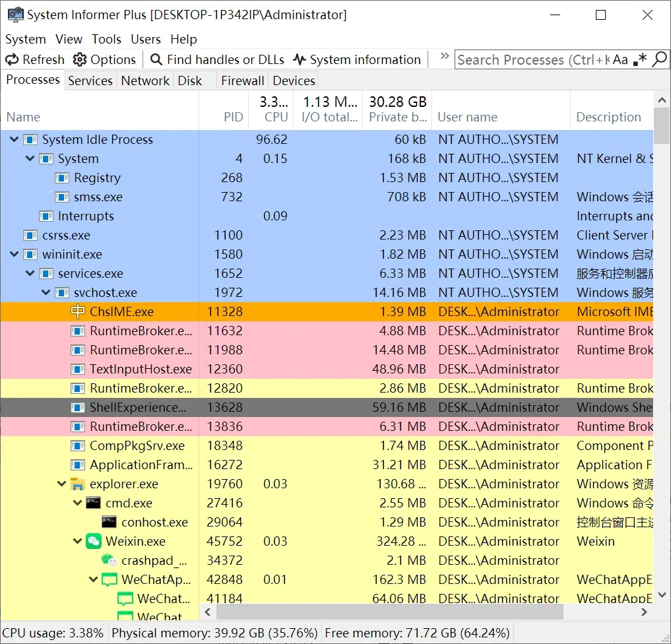Click the Interrupts row icon
The image size is (671, 644).
(x=46, y=216)
